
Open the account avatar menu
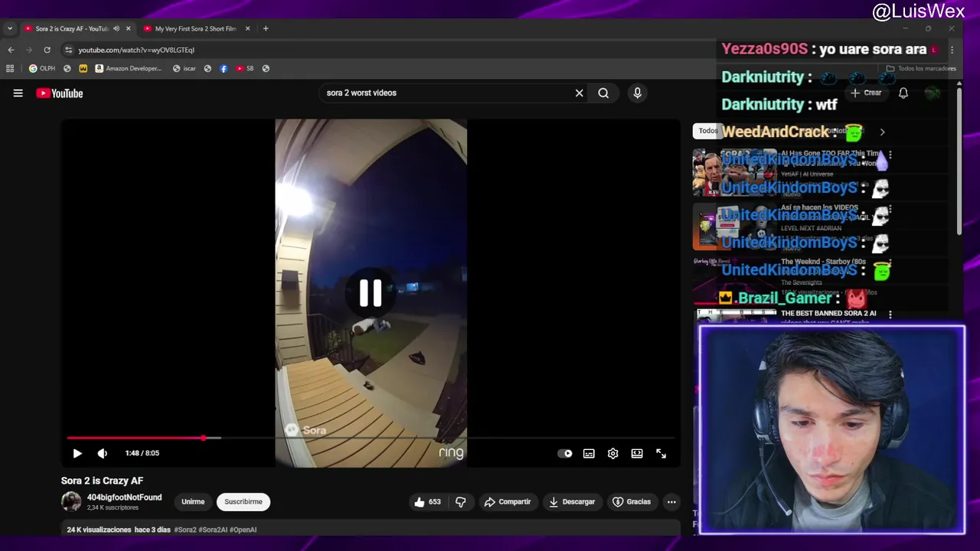click(932, 93)
